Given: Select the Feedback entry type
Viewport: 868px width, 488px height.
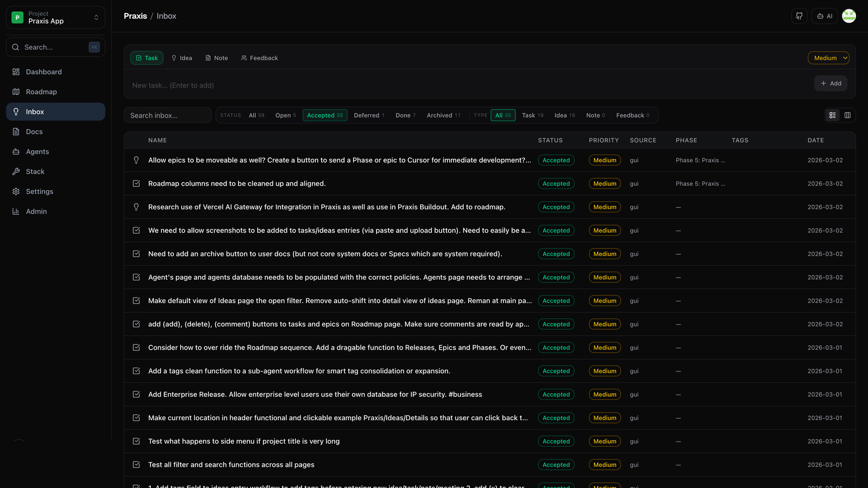Looking at the screenshot, I should point(259,57).
